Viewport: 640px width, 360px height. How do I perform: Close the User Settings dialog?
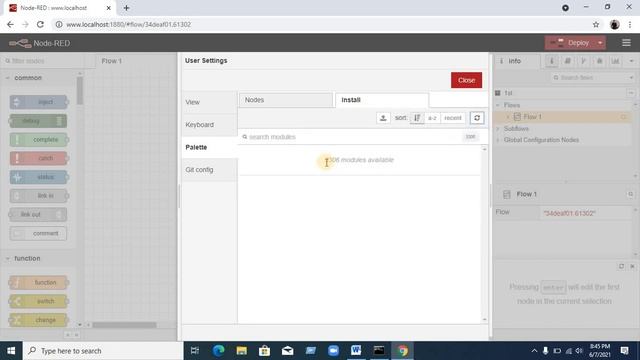coord(466,80)
